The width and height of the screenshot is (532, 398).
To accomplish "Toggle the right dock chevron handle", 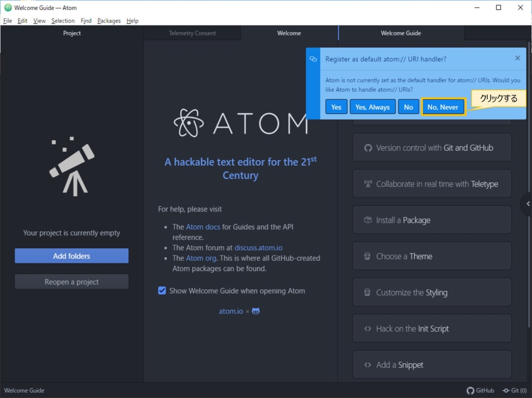I will [x=527, y=204].
